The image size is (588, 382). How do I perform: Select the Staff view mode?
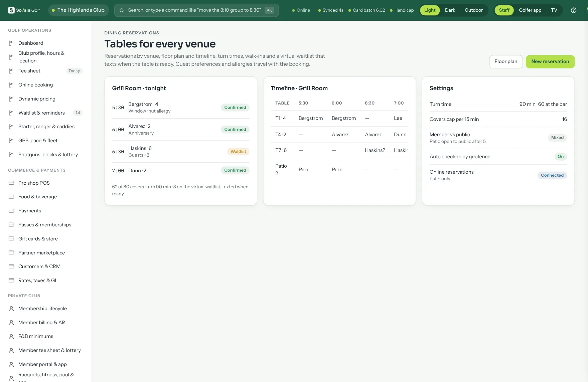point(504,10)
